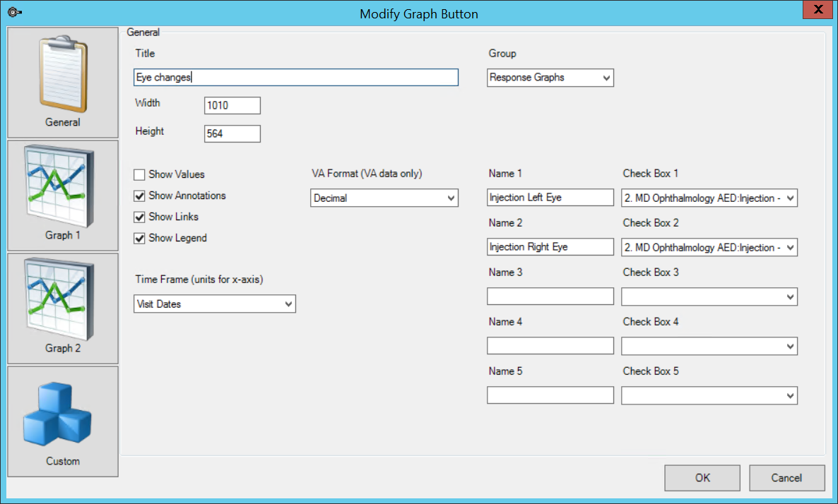Enable the Show Values checkbox
Viewport: 838px width, 504px height.
[x=139, y=174]
